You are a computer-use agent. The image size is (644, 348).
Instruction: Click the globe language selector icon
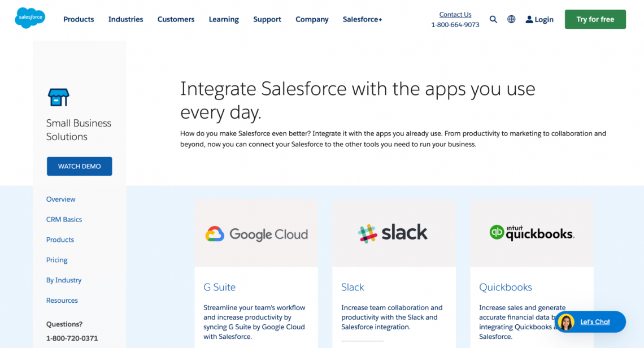click(511, 19)
